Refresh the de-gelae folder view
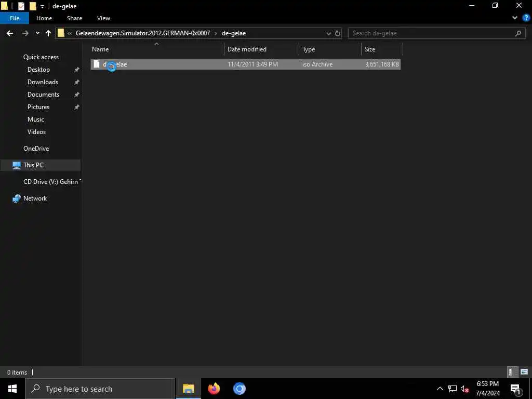The image size is (532, 399). pos(337,33)
